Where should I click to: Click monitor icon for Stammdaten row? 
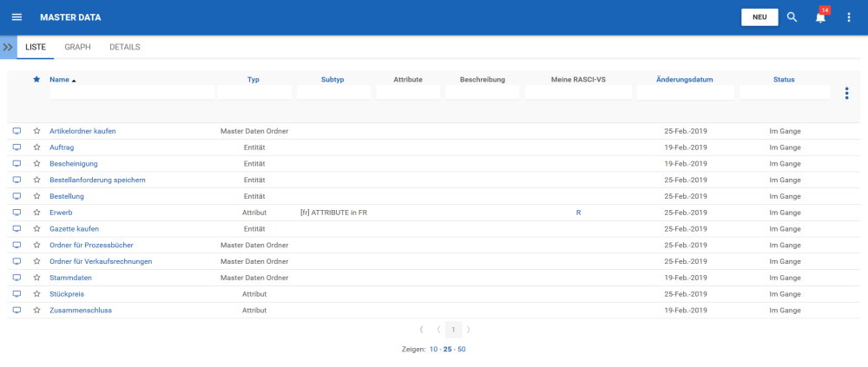tap(16, 278)
